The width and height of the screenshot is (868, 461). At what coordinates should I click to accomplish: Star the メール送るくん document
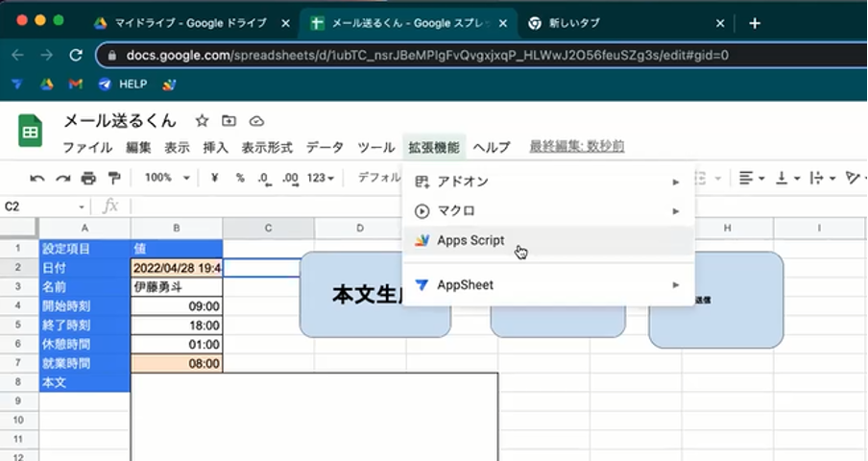click(x=202, y=121)
